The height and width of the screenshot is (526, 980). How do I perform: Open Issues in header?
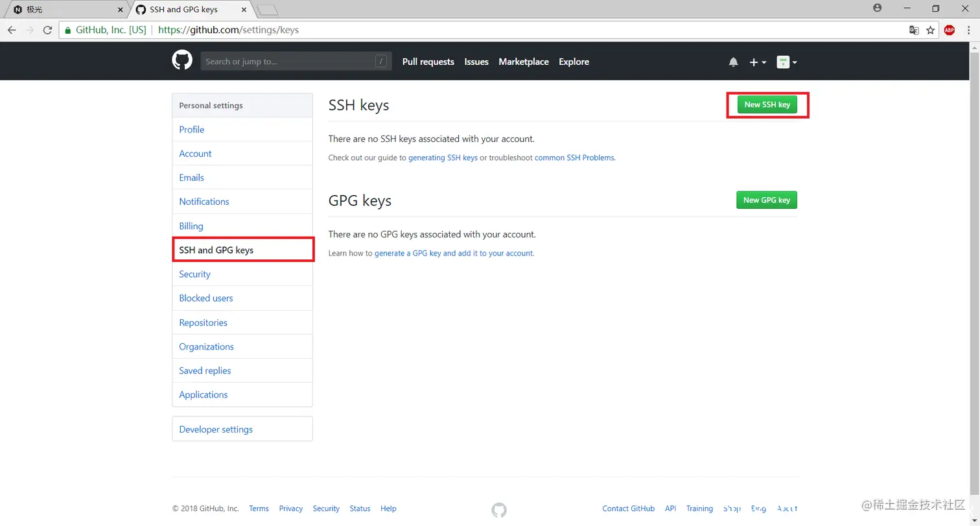click(476, 62)
